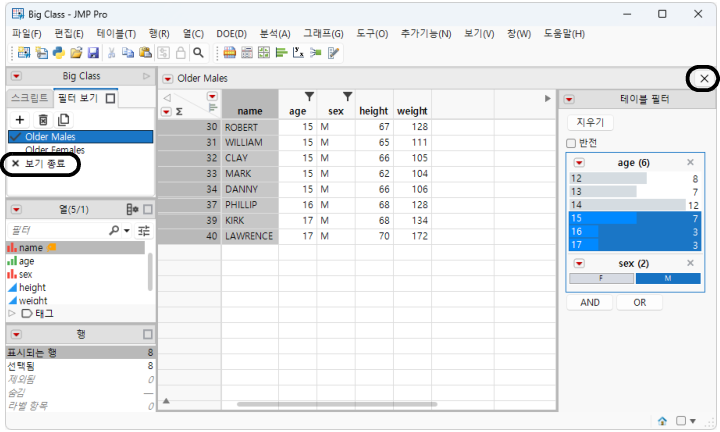720x432 pixels.
Task: Toggle the status bar square checkbox
Action: click(x=681, y=421)
